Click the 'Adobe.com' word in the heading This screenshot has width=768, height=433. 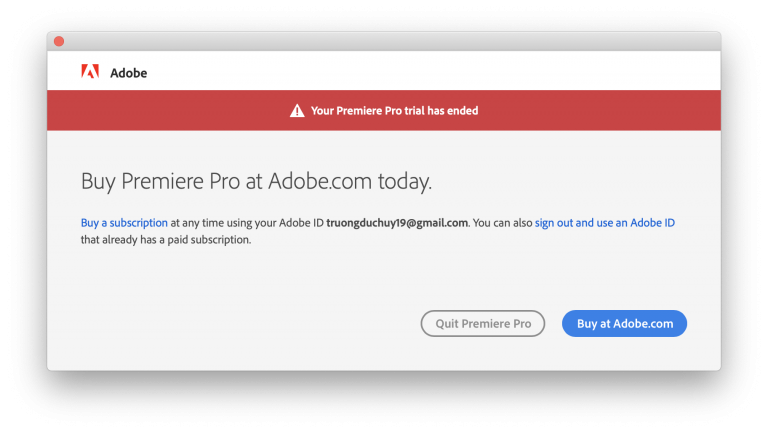coord(320,181)
